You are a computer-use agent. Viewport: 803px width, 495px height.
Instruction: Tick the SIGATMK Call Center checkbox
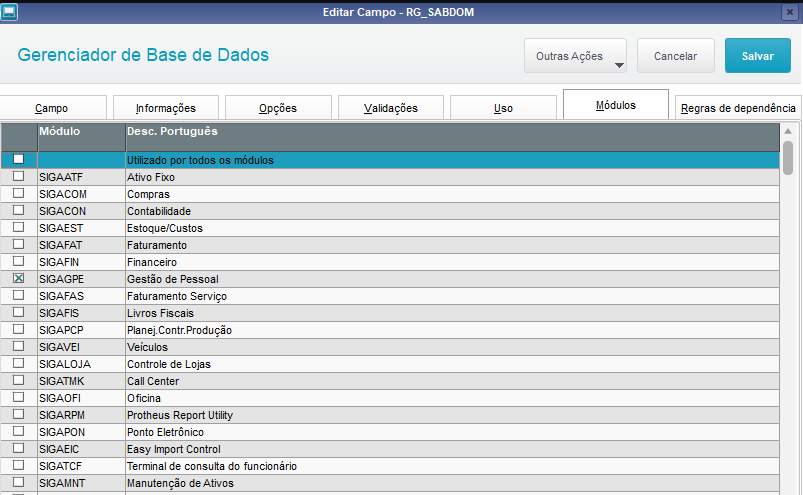(x=18, y=380)
